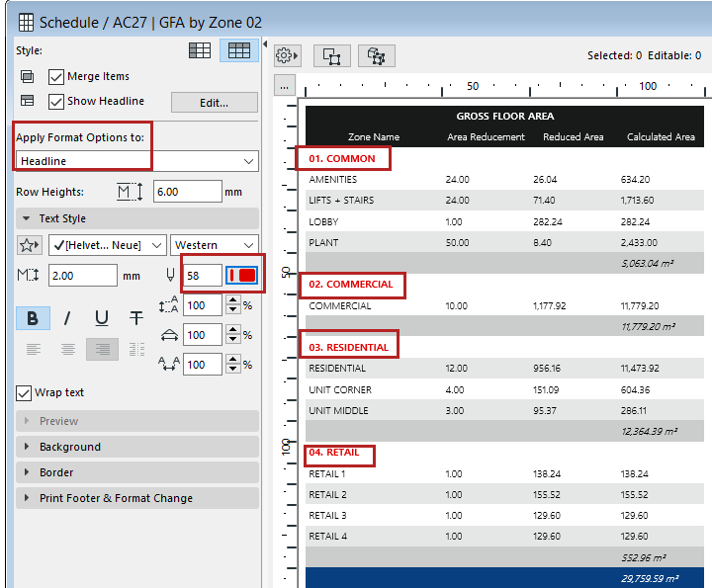Click the Edit... button

pos(215,103)
